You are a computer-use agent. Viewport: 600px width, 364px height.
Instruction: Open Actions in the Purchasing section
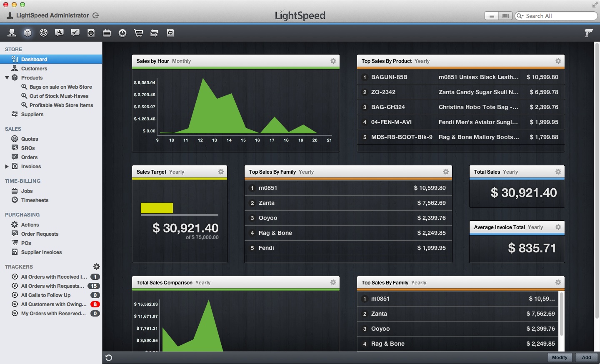click(x=51, y=224)
